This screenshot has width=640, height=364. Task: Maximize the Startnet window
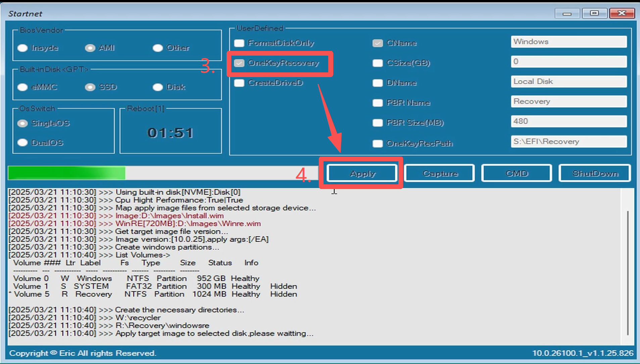click(594, 13)
